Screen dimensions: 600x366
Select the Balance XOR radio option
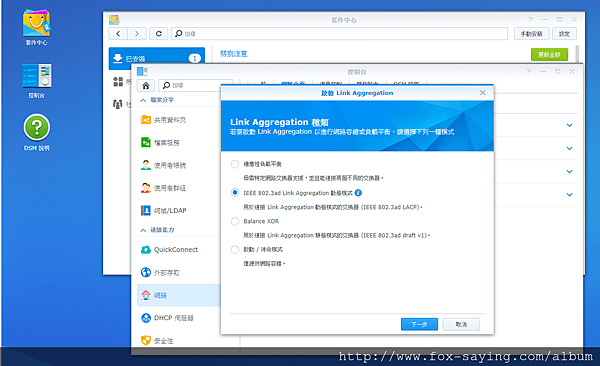[x=235, y=221]
